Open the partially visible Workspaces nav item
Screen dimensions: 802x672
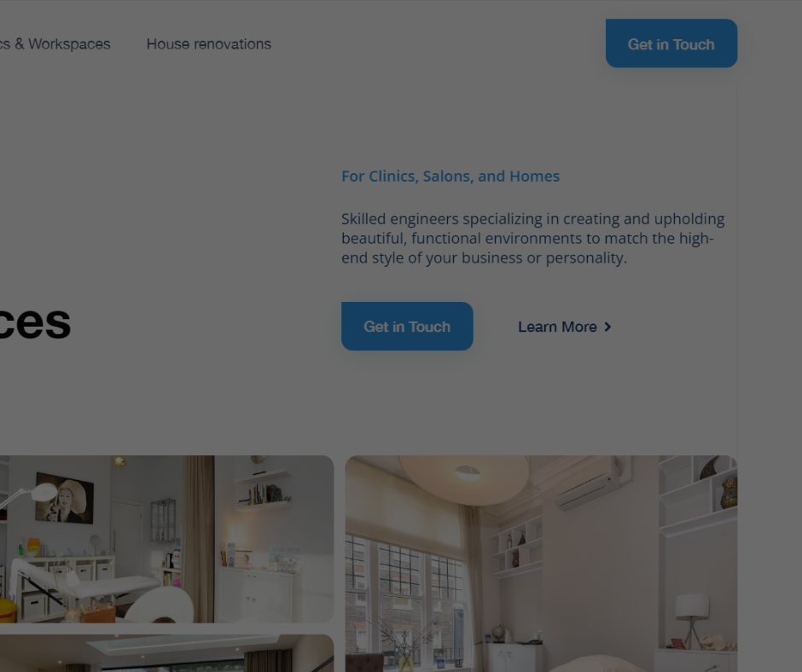pos(55,44)
